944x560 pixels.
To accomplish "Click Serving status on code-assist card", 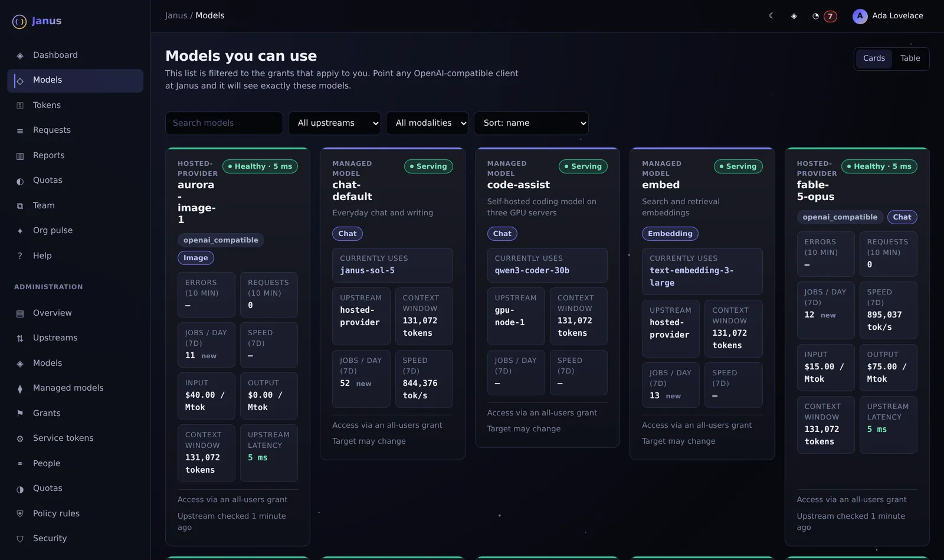I will (x=583, y=166).
